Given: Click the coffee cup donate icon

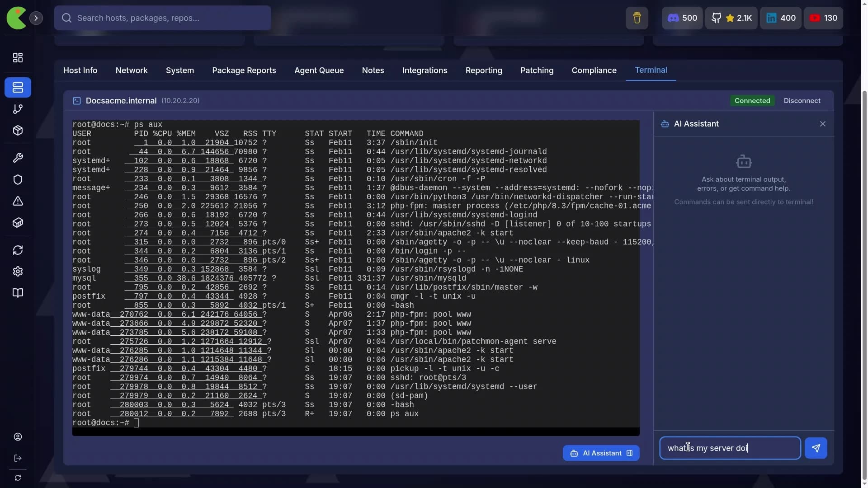Looking at the screenshot, I should pyautogui.click(x=637, y=18).
